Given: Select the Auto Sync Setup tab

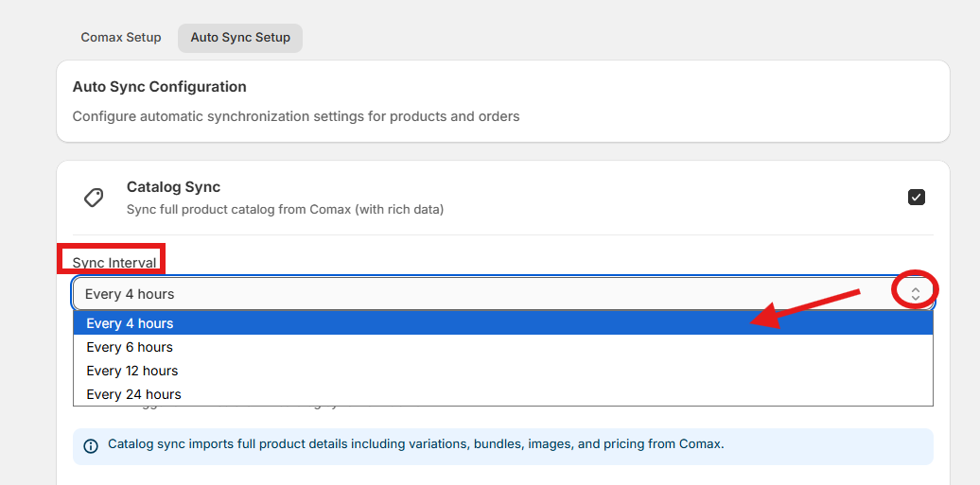Looking at the screenshot, I should [240, 38].
